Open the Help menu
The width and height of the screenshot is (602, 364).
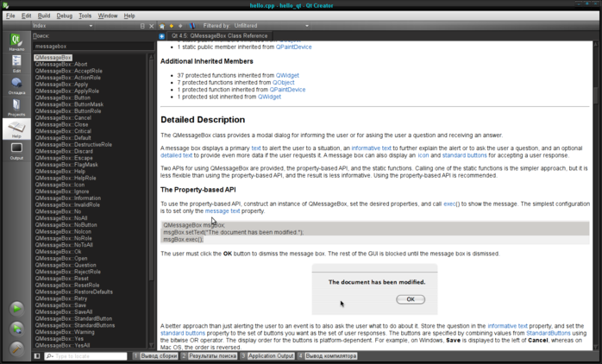point(129,16)
